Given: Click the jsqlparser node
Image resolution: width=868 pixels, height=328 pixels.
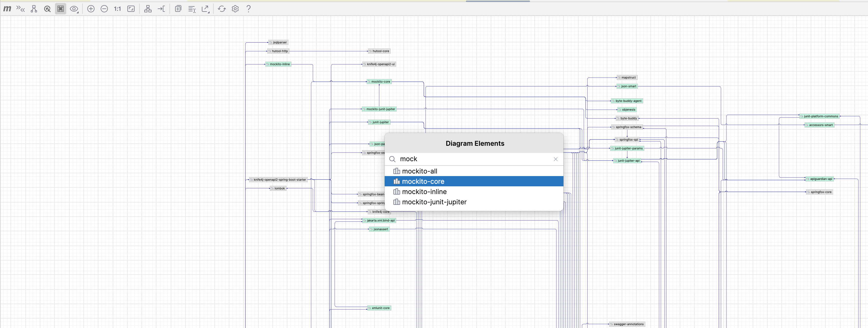Looking at the screenshot, I should [x=278, y=42].
